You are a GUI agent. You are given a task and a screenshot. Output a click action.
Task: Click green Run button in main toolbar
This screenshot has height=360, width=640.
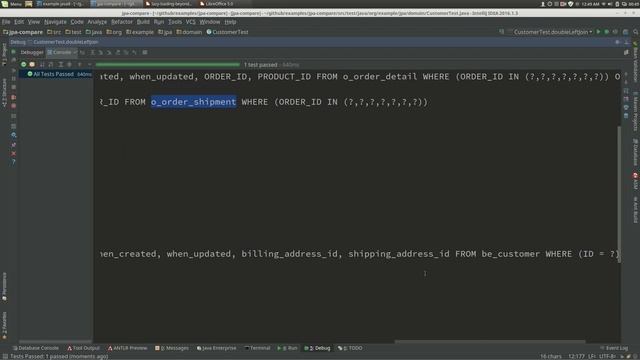pyautogui.click(x=599, y=32)
